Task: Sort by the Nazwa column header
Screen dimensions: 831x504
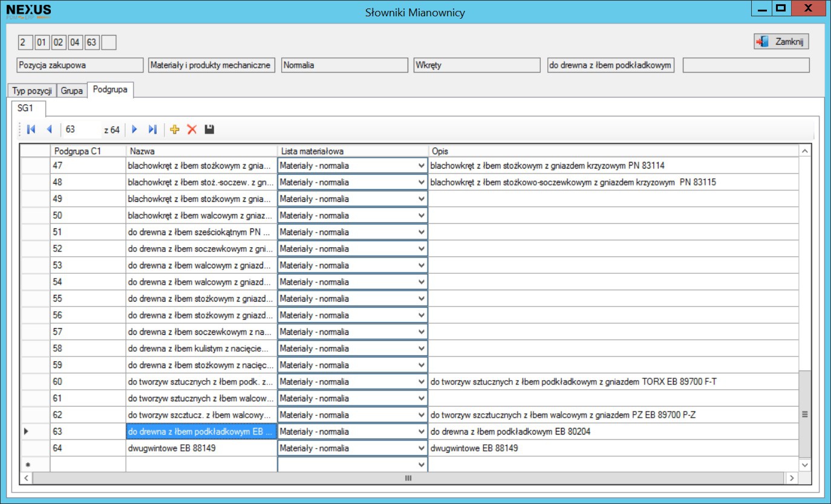Action: point(201,150)
